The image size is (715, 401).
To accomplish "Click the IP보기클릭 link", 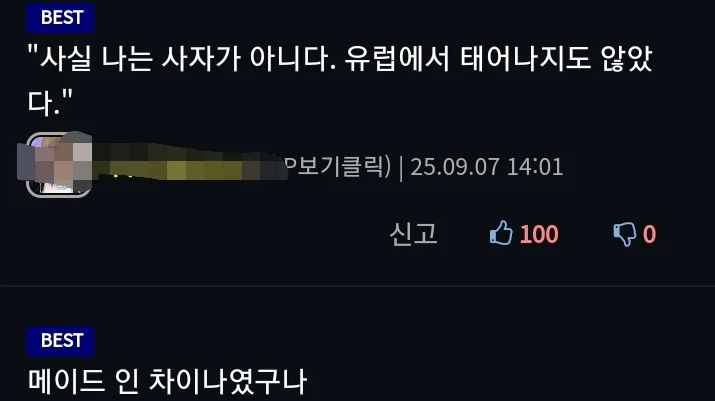I will [336, 166].
